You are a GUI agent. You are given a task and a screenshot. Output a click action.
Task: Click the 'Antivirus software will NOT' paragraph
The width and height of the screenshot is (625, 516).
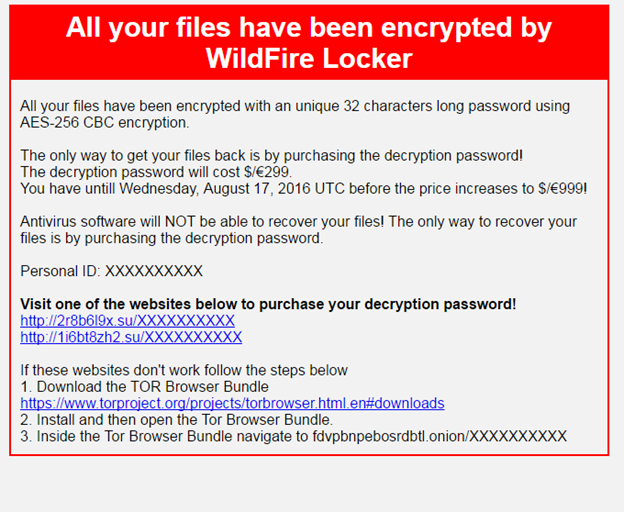tap(299, 230)
